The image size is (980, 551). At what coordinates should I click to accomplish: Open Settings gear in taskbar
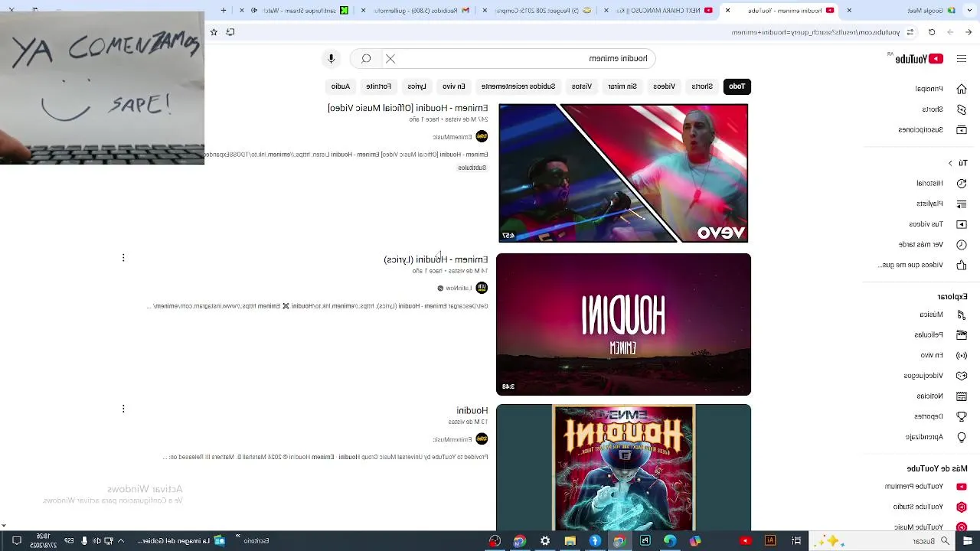[545, 541]
